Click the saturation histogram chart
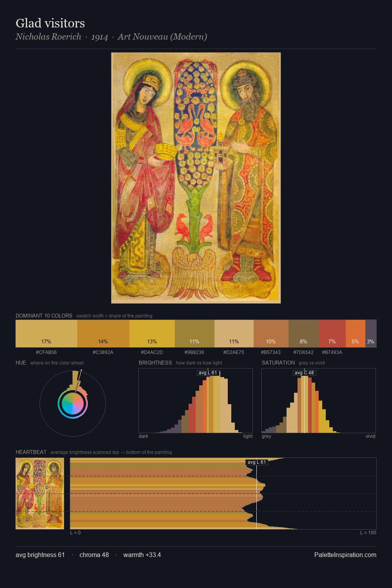This screenshot has width=392, height=588. click(319, 401)
